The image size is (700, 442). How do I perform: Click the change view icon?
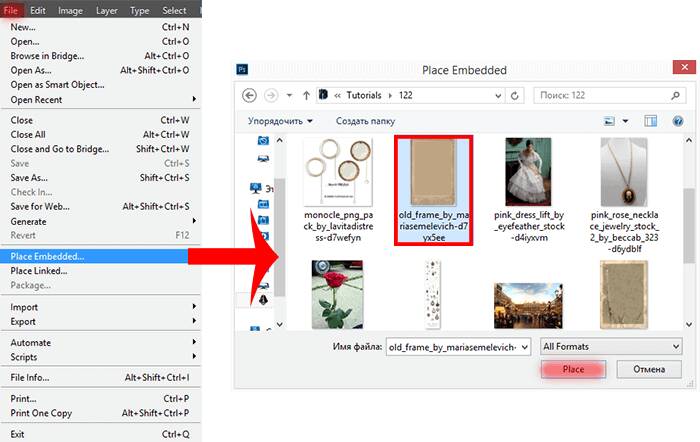tap(609, 121)
